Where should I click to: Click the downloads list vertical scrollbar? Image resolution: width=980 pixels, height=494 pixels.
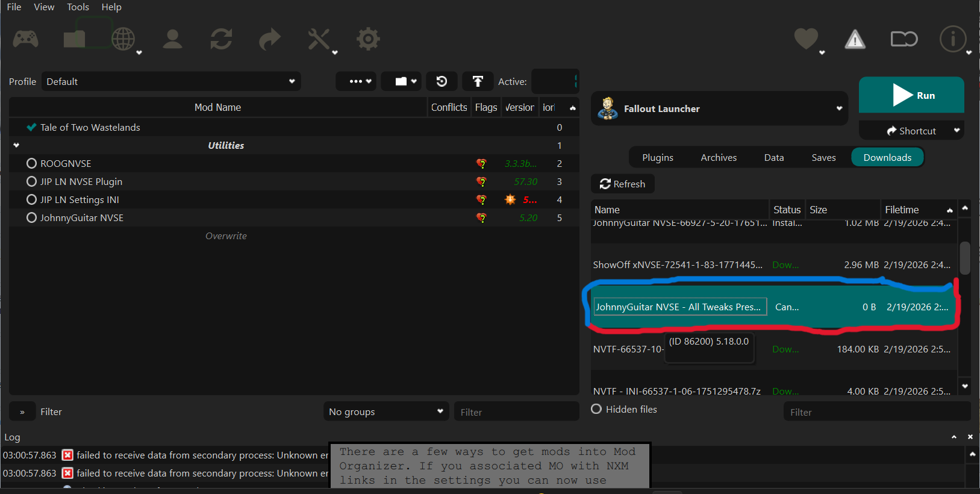965,258
